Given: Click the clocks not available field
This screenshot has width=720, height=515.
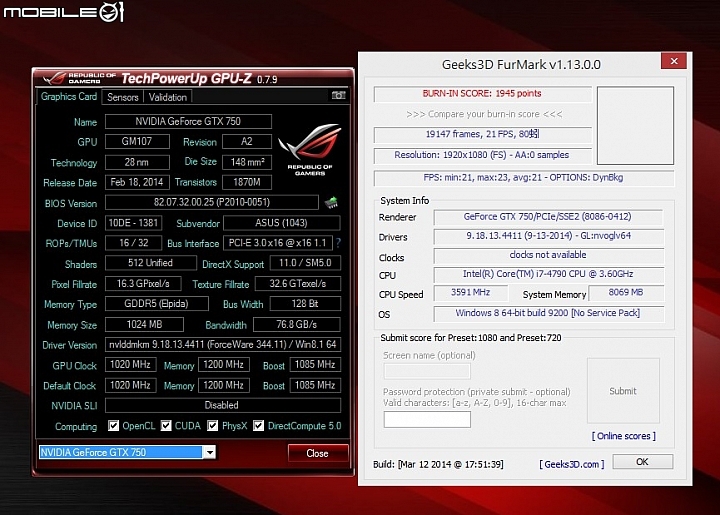Looking at the screenshot, I should (548, 255).
